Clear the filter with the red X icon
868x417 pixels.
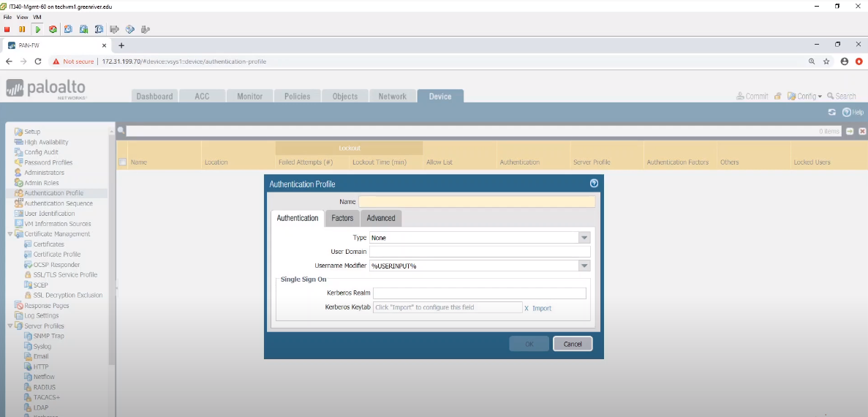coord(862,131)
